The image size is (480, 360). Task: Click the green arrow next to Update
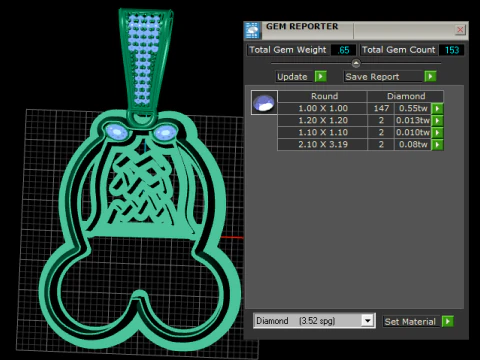[x=321, y=76]
